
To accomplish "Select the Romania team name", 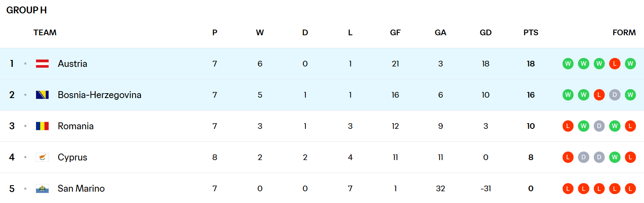I will pyautogui.click(x=75, y=126).
